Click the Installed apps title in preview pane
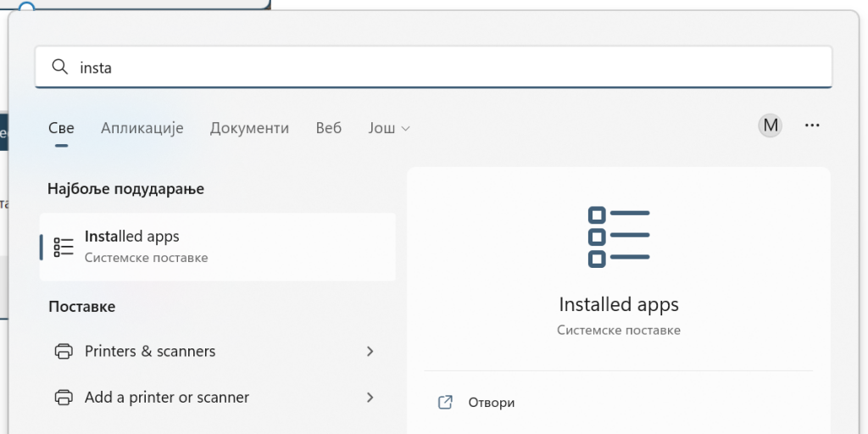This screenshot has width=868, height=434. (618, 304)
